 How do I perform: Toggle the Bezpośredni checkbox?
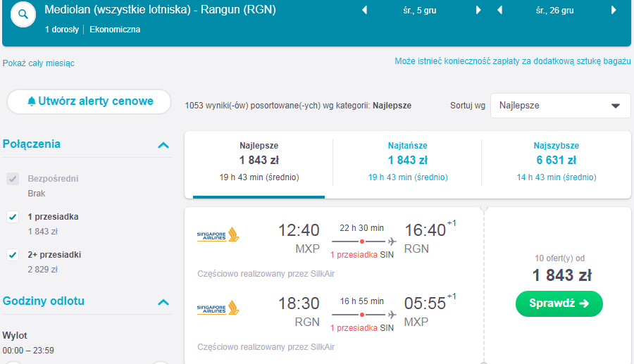(13, 179)
